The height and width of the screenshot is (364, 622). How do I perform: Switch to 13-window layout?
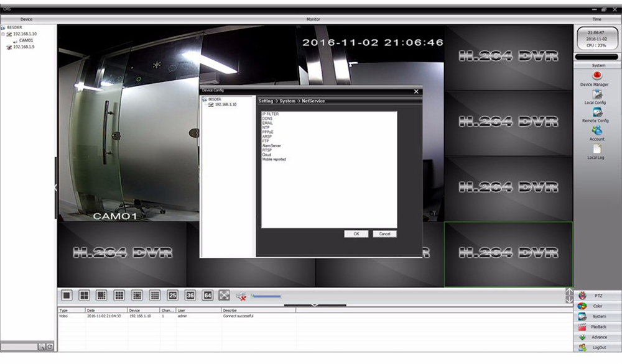pyautogui.click(x=137, y=295)
